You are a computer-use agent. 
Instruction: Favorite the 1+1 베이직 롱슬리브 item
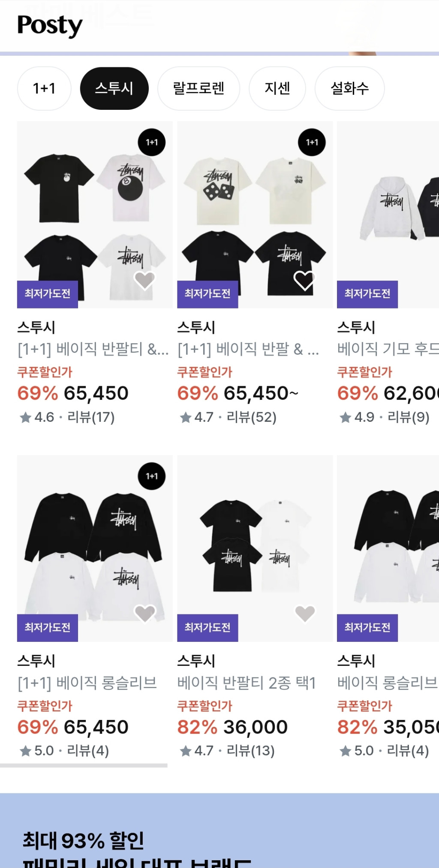(144, 613)
